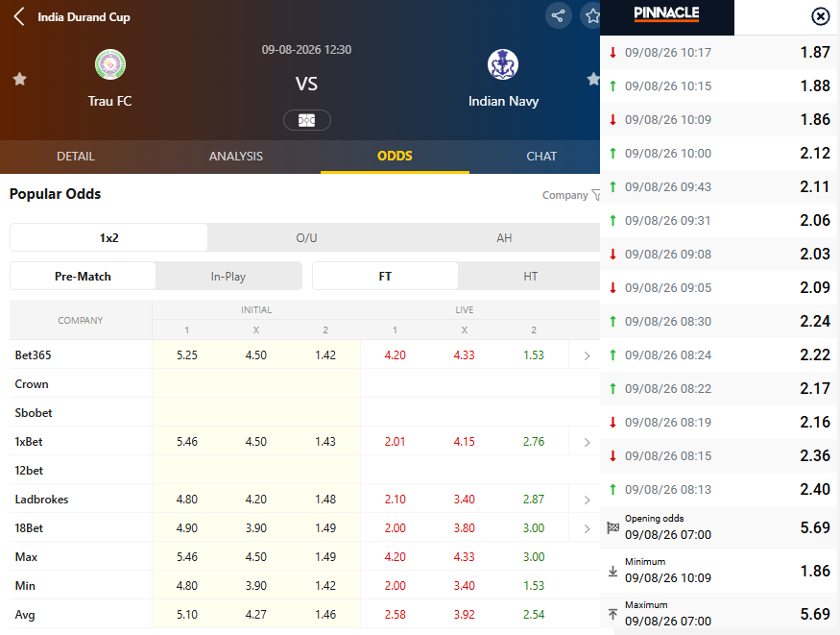This screenshot has width=840, height=635.
Task: Go back with the arrow beside India Durand Cup
Action: pos(19,16)
